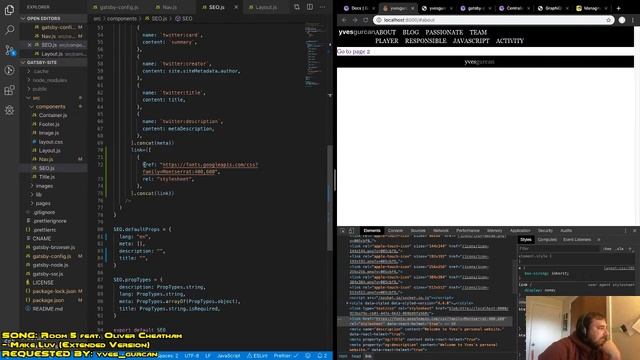Open changes icon in editor title bar
This screenshot has height=360, width=640.
tap(297, 7)
